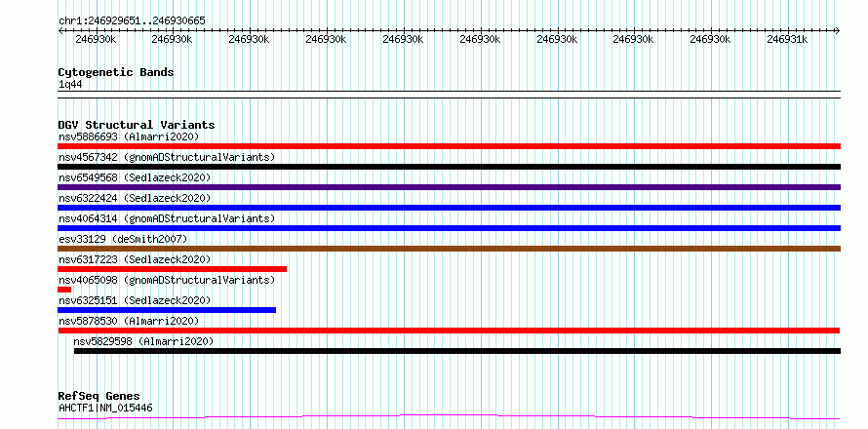The height and width of the screenshot is (429, 868).
Task: Open the nsv6549568 (Sedlazeck2020) variant label
Action: point(135,177)
